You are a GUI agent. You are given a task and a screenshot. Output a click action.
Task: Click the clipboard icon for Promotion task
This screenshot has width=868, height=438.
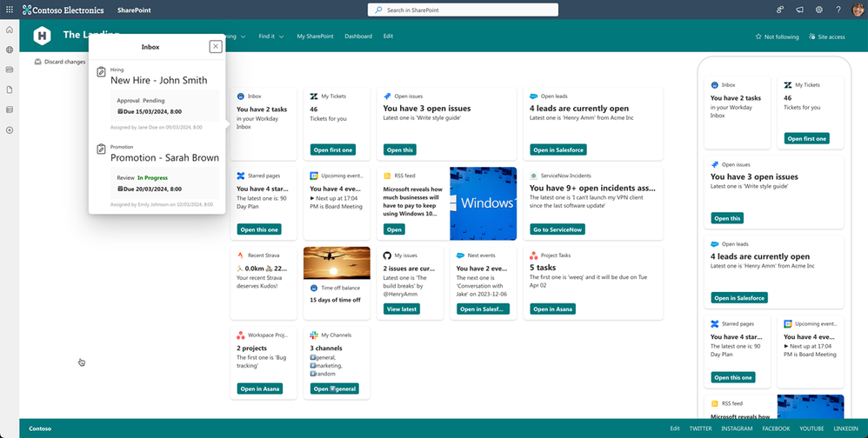tap(101, 149)
